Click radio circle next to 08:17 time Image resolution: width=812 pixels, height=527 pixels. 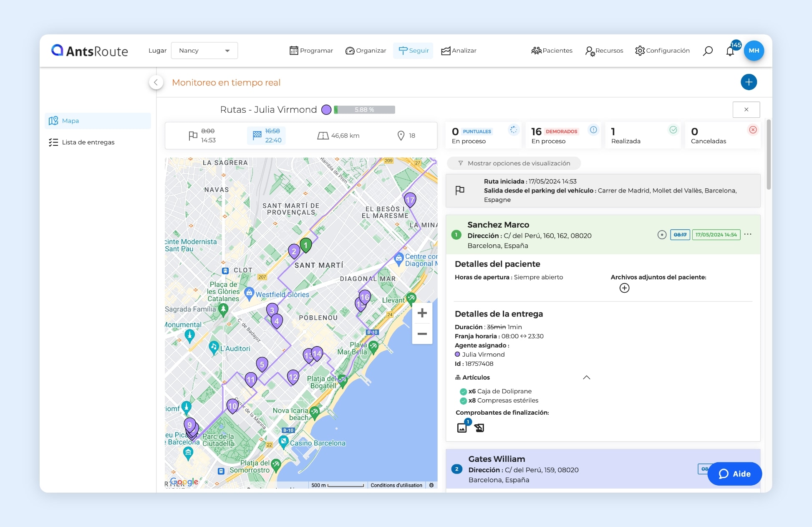pyautogui.click(x=662, y=235)
